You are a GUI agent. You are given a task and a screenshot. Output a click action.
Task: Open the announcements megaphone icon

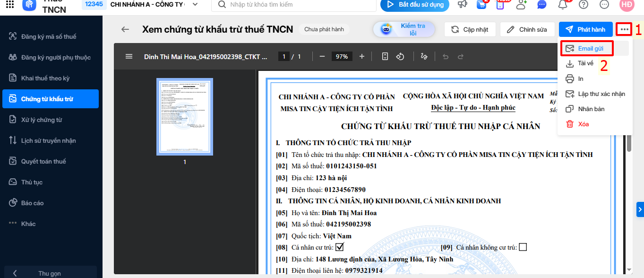(x=463, y=5)
